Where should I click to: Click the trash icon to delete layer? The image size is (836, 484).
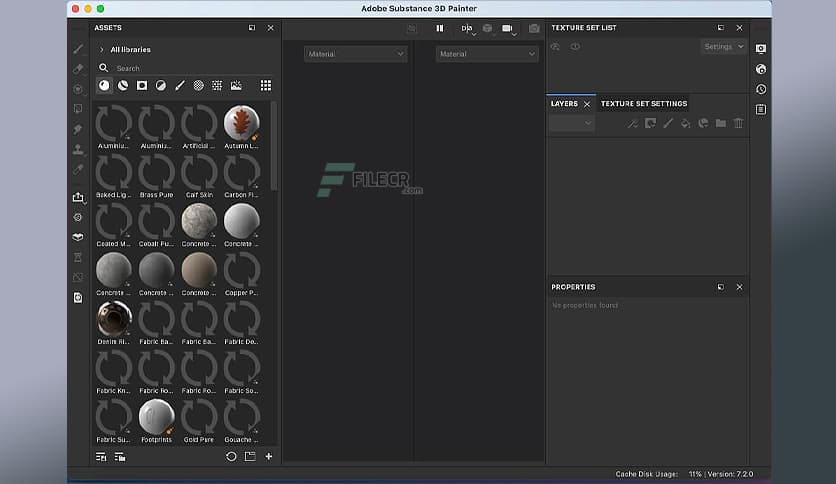(x=738, y=124)
